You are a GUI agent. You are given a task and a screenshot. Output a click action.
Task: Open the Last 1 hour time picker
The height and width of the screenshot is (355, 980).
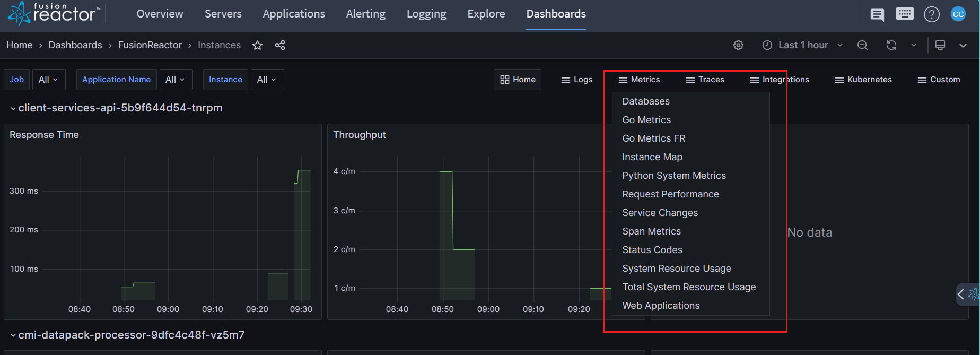point(802,46)
